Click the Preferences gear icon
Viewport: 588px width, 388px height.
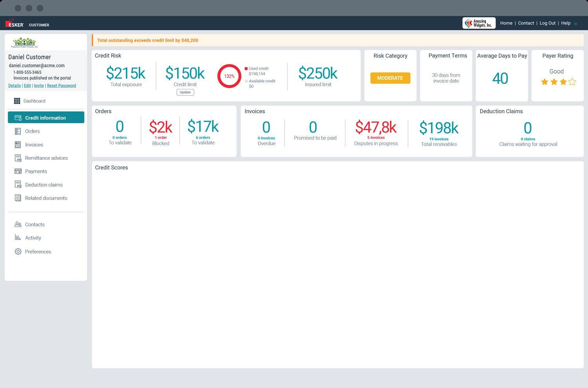click(18, 252)
